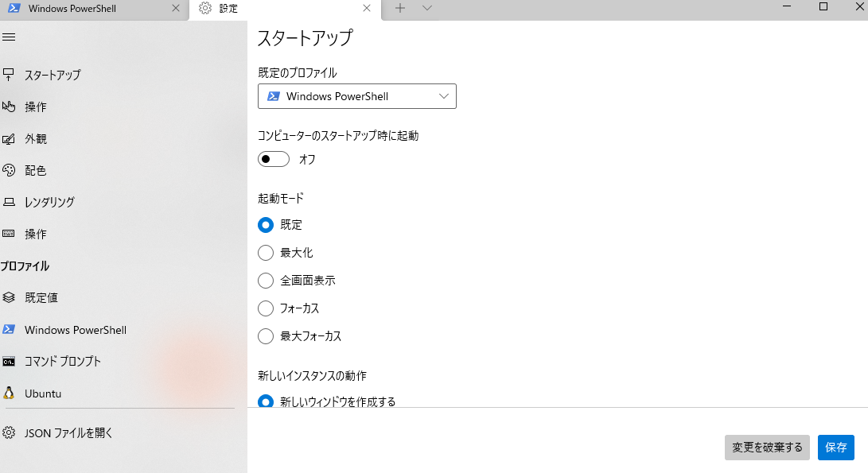
Task: Open the hamburger navigation menu
Action: 9,37
